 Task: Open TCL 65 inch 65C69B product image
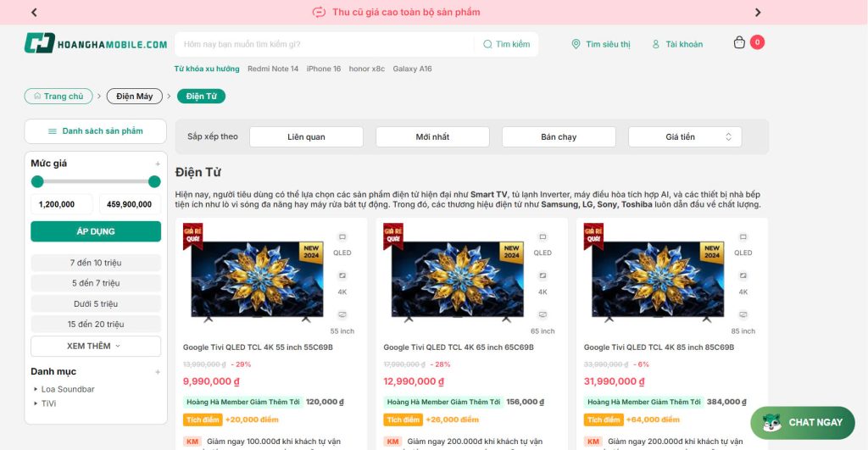pos(458,281)
